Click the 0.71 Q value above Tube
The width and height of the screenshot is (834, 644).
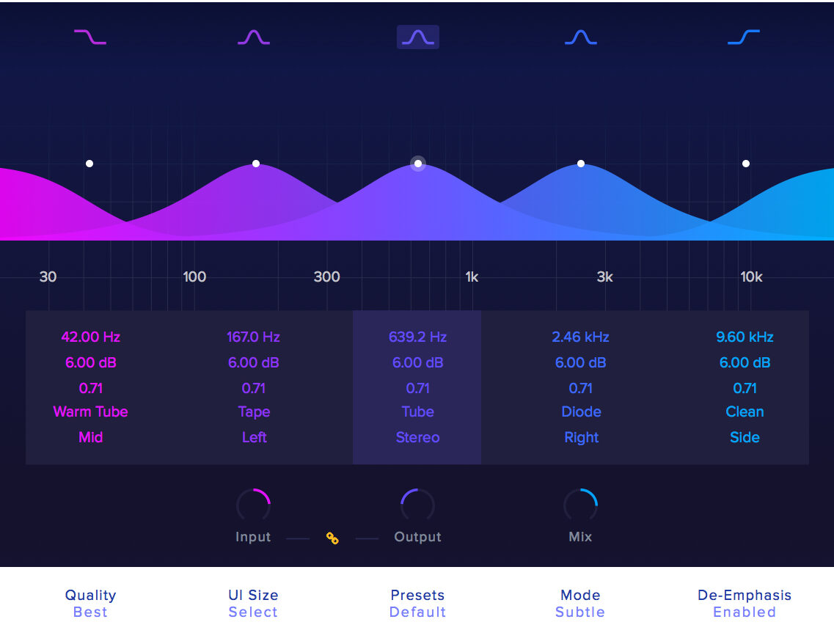point(417,388)
